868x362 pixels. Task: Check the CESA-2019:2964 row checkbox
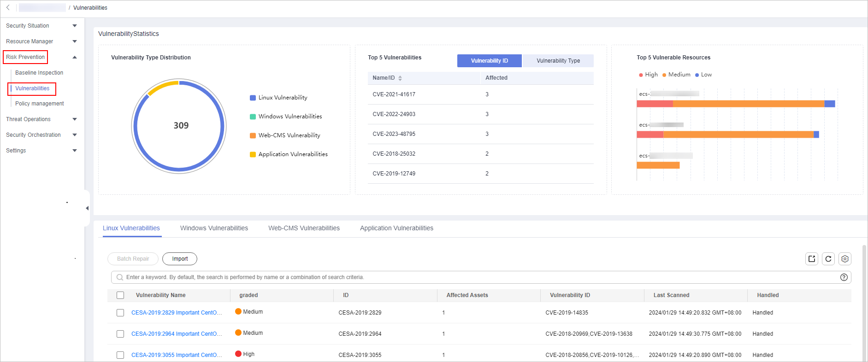[x=120, y=334]
